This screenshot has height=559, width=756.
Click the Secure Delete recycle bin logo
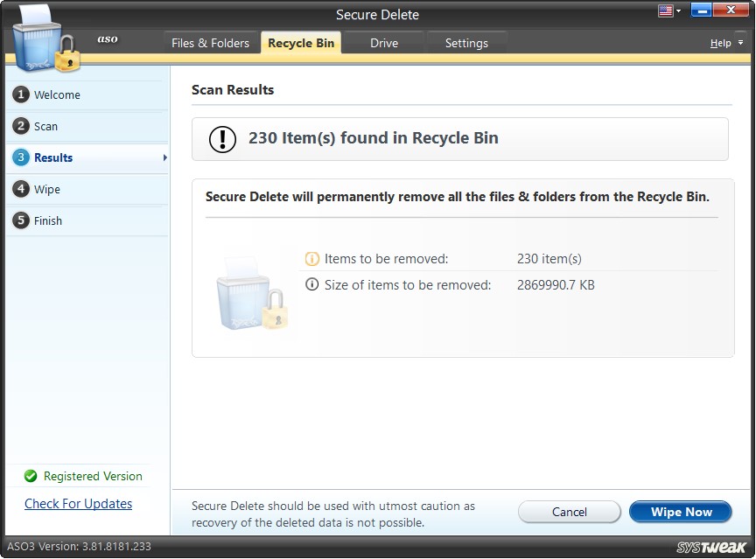click(42, 39)
